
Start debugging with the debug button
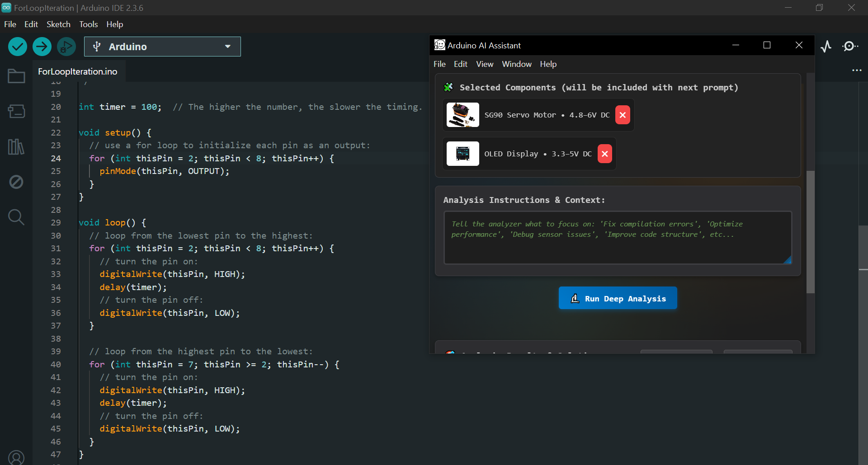pos(66,47)
